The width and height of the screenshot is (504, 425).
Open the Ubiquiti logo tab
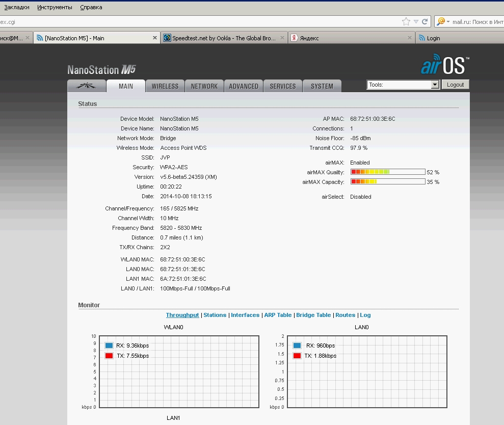(87, 86)
